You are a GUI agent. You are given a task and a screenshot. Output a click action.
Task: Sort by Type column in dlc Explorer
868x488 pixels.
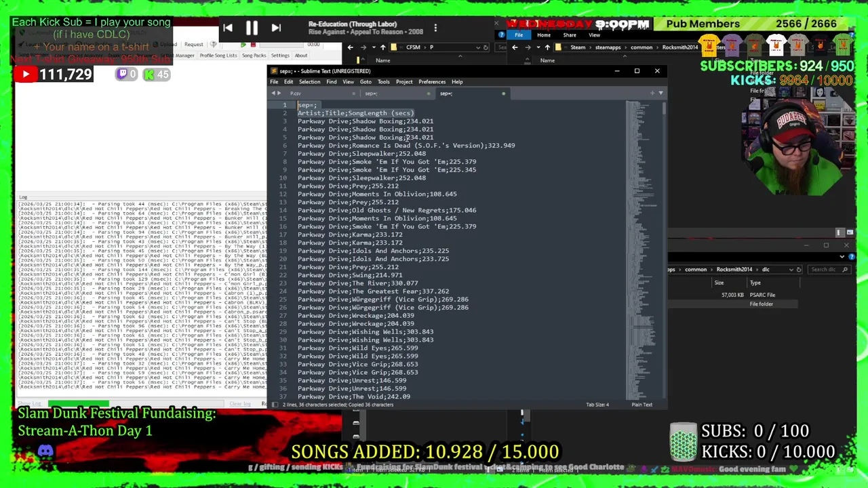(x=755, y=283)
